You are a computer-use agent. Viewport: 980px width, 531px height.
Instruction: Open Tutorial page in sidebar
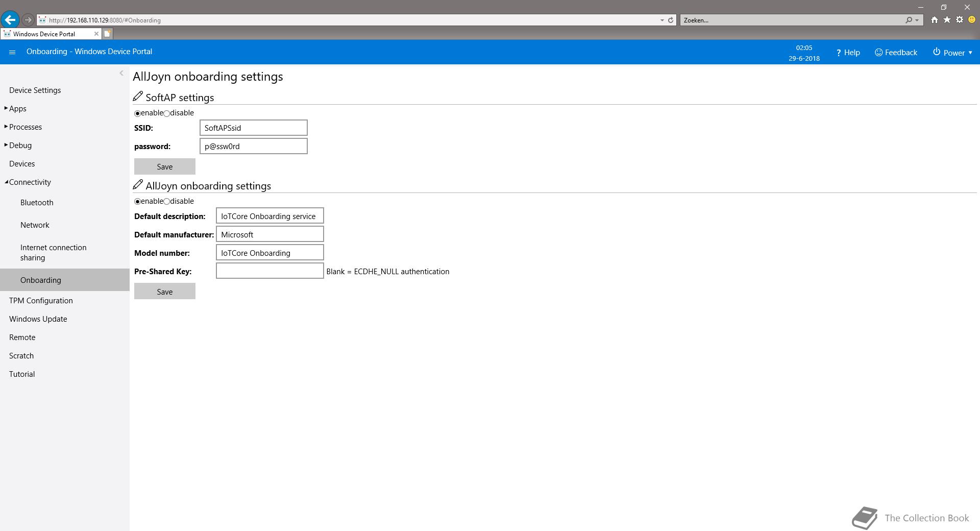coord(22,374)
